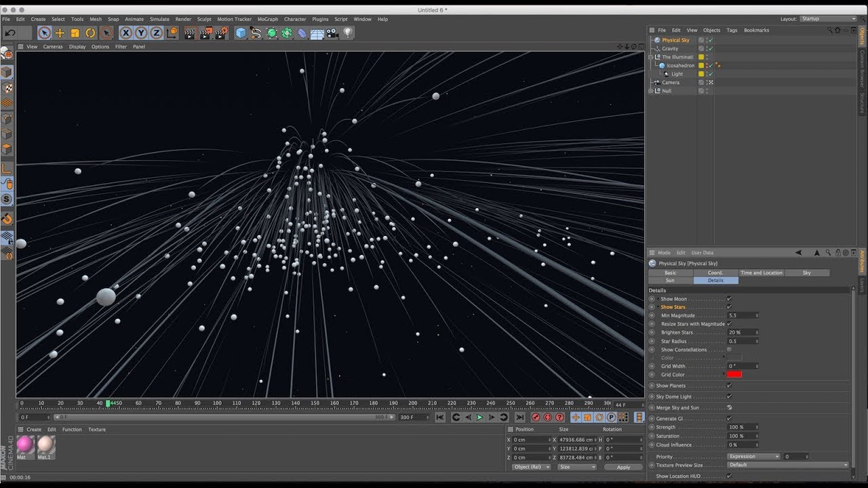The image size is (868, 488).
Task: Click the red question mark keyframe button
Action: [x=559, y=418]
